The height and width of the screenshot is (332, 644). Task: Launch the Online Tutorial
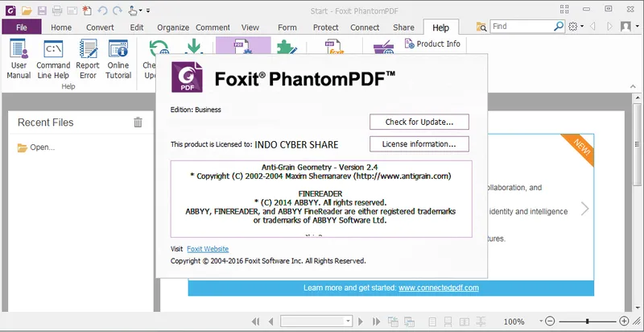[118, 60]
